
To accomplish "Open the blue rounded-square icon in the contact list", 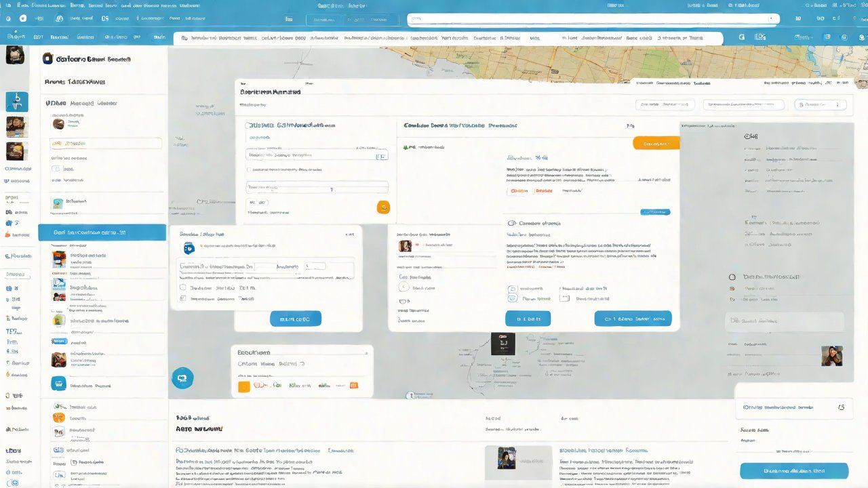I will pos(59,384).
